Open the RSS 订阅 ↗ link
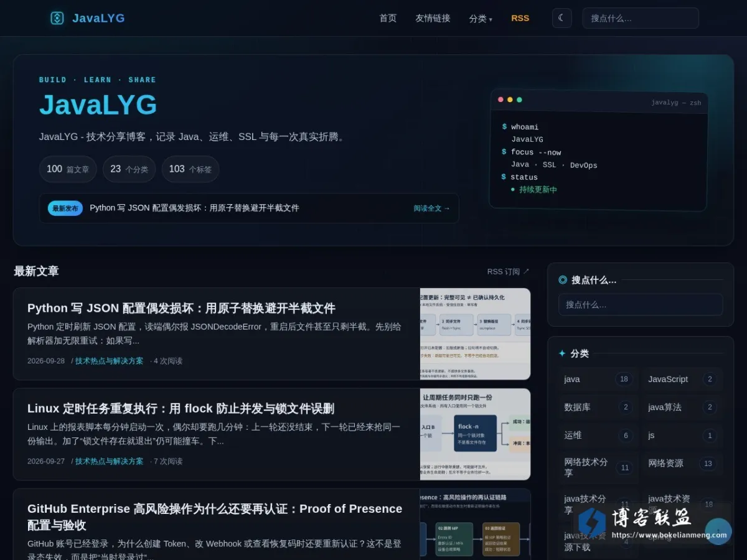 point(508,271)
